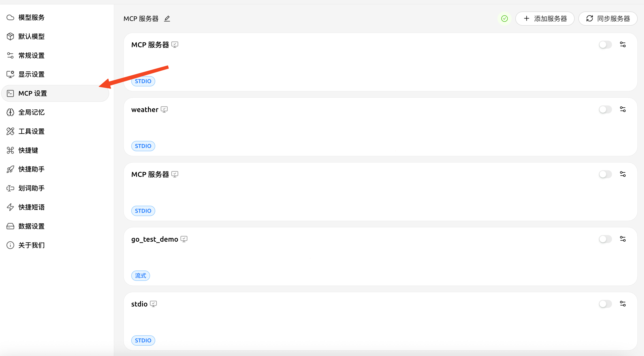Viewport: 644px width, 356px height.
Task: Select 快捷键 sidebar item
Action: (28, 150)
